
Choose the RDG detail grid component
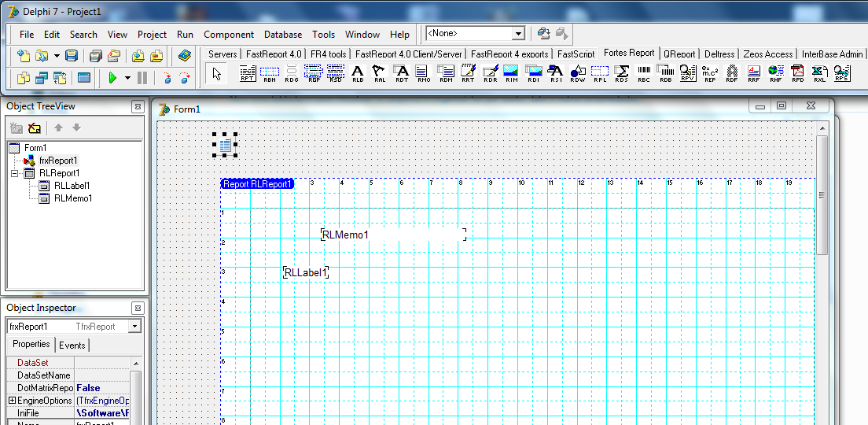pos(292,72)
